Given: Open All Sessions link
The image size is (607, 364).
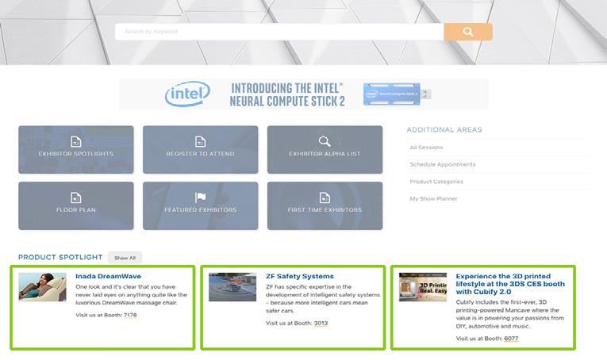Looking at the screenshot, I should pos(426,148).
